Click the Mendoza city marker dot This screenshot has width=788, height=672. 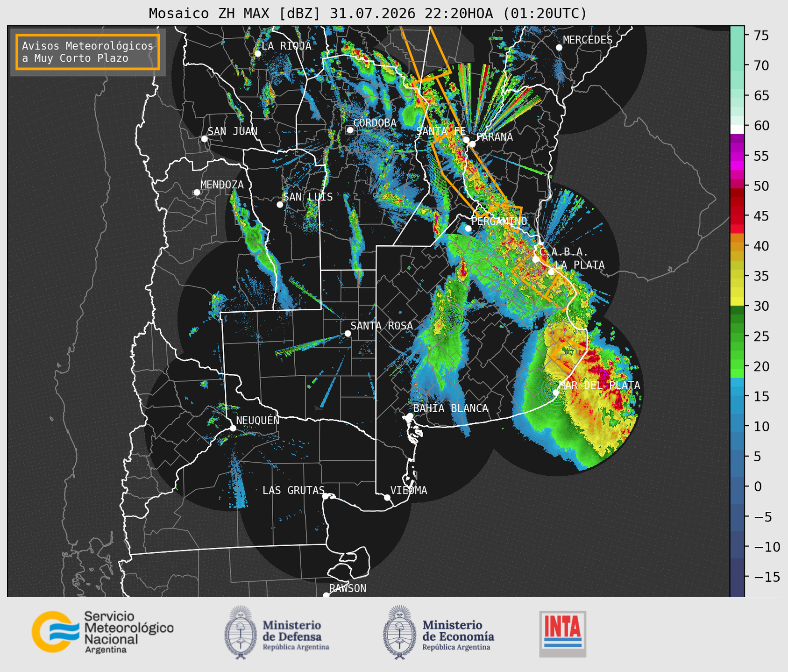click(x=197, y=193)
